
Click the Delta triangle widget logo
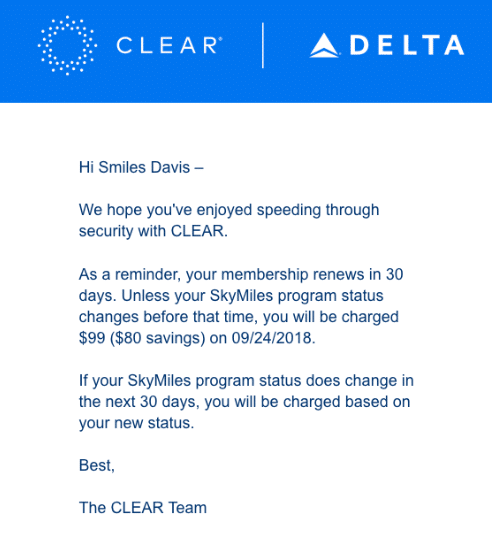(324, 45)
